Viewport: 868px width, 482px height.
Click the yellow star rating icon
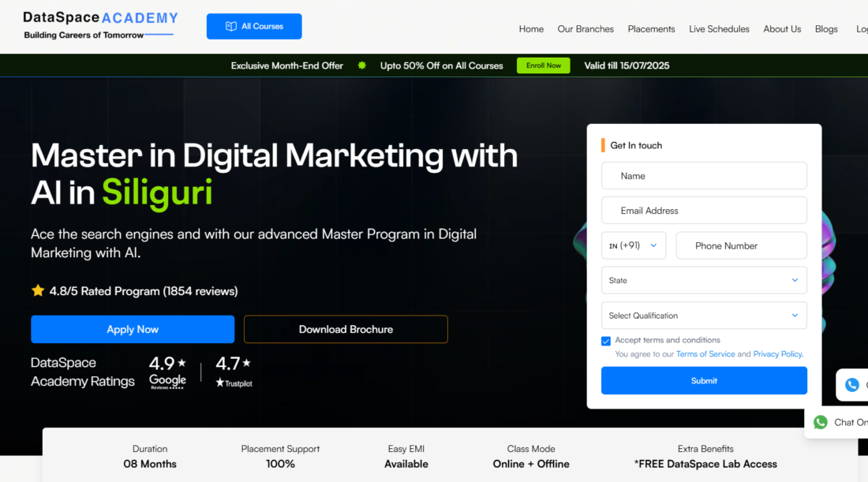tap(38, 291)
